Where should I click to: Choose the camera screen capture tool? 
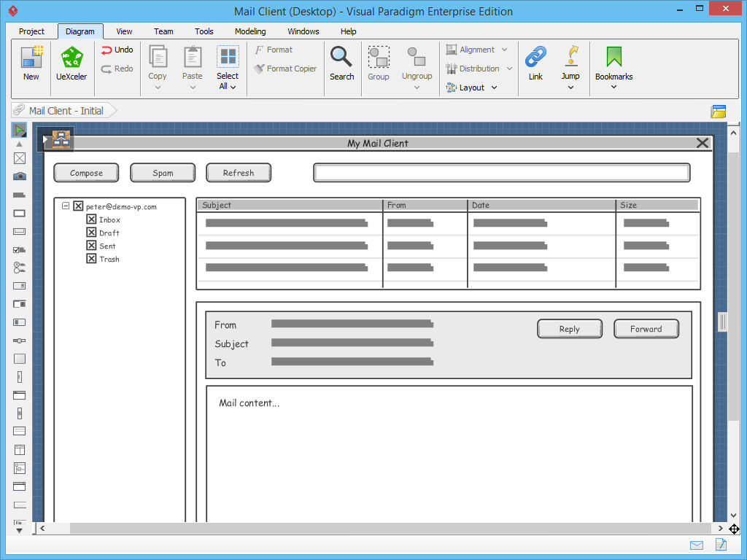coord(20,176)
